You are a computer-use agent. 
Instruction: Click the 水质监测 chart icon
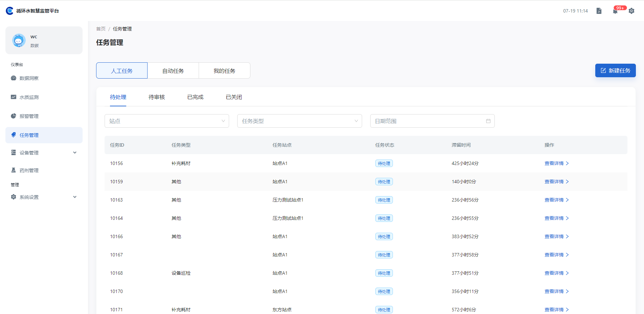[14, 97]
